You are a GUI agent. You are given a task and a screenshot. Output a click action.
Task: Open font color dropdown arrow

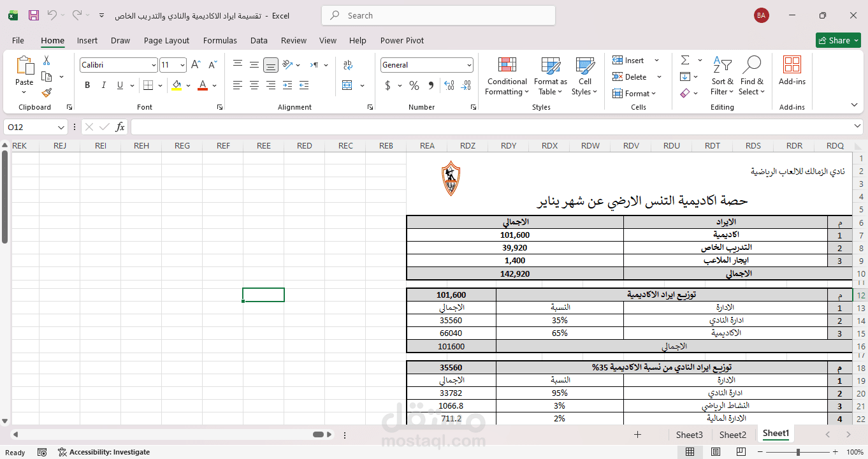(215, 85)
